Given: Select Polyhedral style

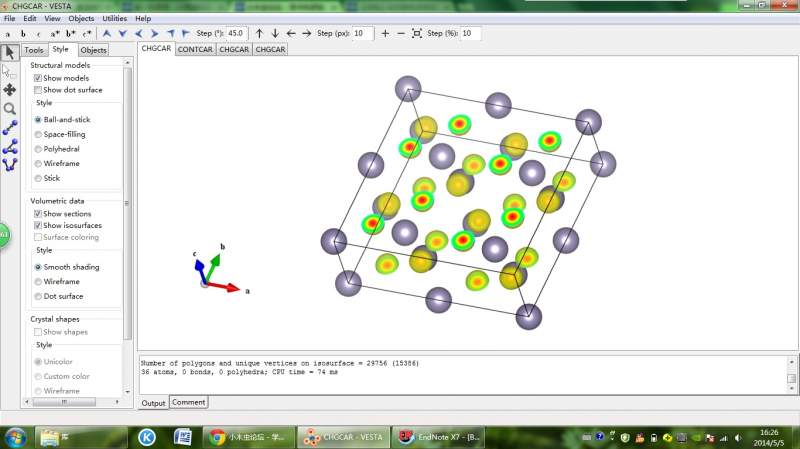Looking at the screenshot, I should 38,149.
